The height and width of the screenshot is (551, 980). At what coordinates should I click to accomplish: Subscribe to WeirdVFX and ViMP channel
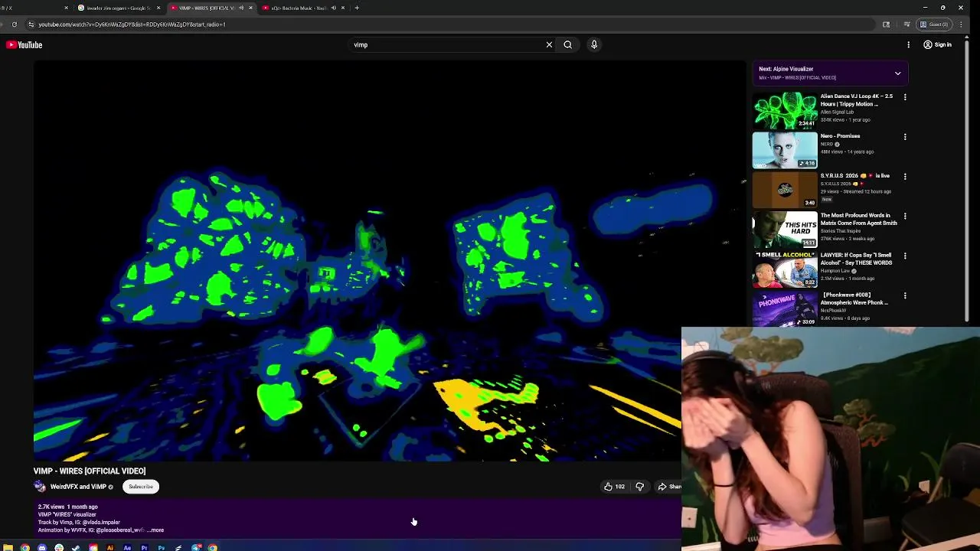point(140,486)
